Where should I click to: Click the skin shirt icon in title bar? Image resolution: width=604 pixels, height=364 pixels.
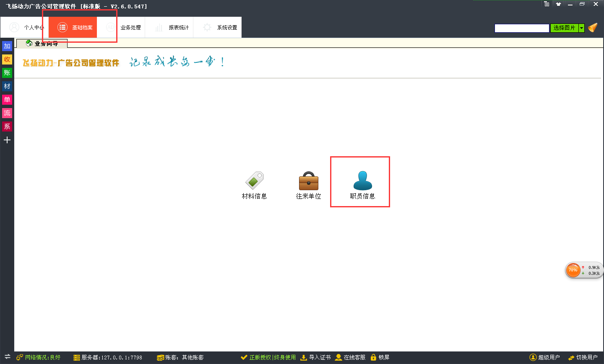tap(558, 4)
